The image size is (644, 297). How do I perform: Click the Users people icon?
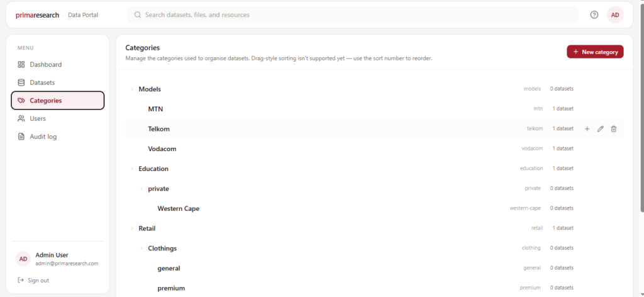[21, 119]
